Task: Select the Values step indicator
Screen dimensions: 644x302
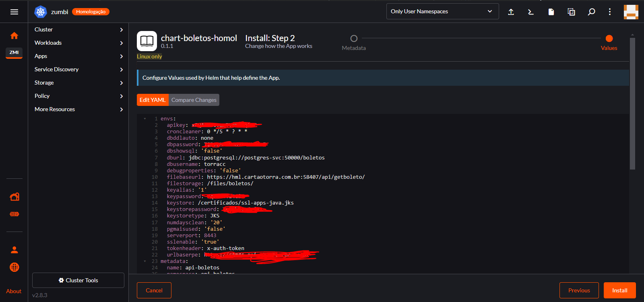Action: [609, 39]
